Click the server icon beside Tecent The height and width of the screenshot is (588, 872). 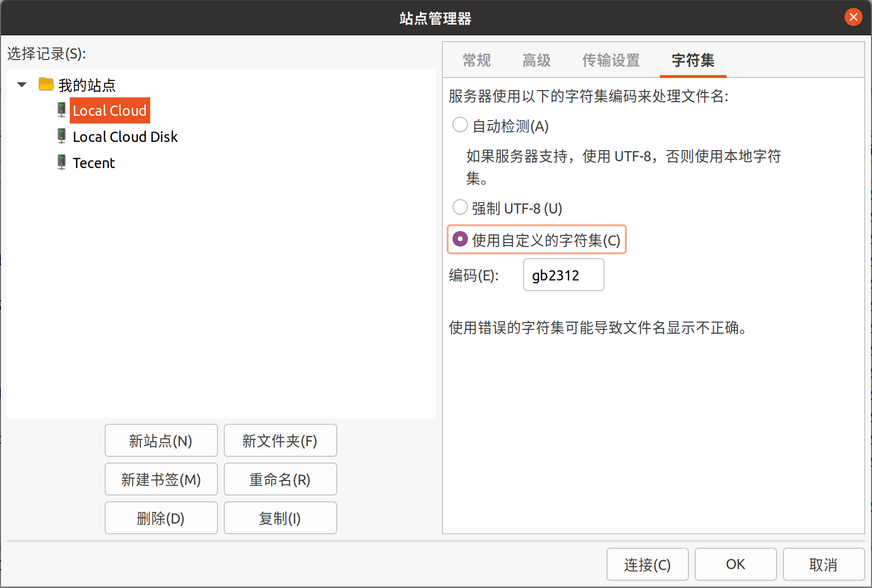pyautogui.click(x=62, y=162)
